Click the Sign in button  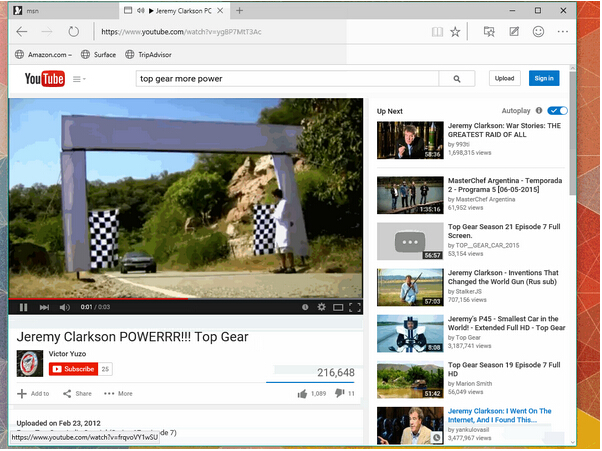click(x=544, y=78)
